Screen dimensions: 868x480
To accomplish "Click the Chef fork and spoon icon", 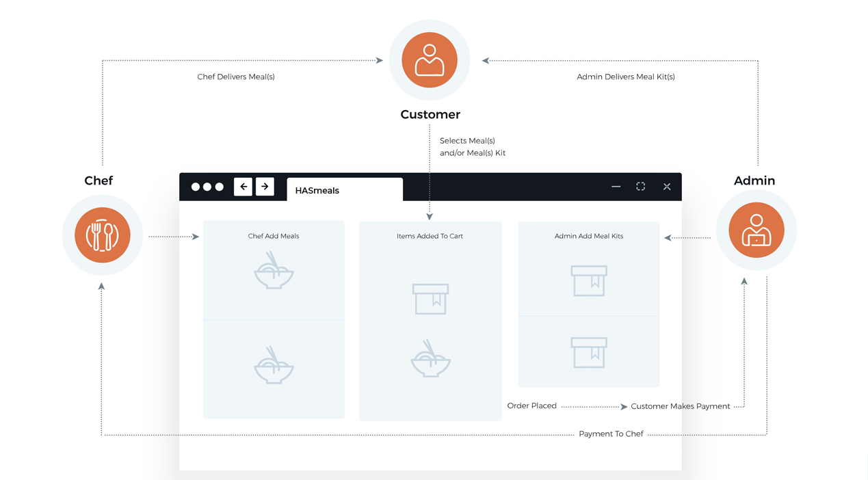I will click(x=103, y=235).
